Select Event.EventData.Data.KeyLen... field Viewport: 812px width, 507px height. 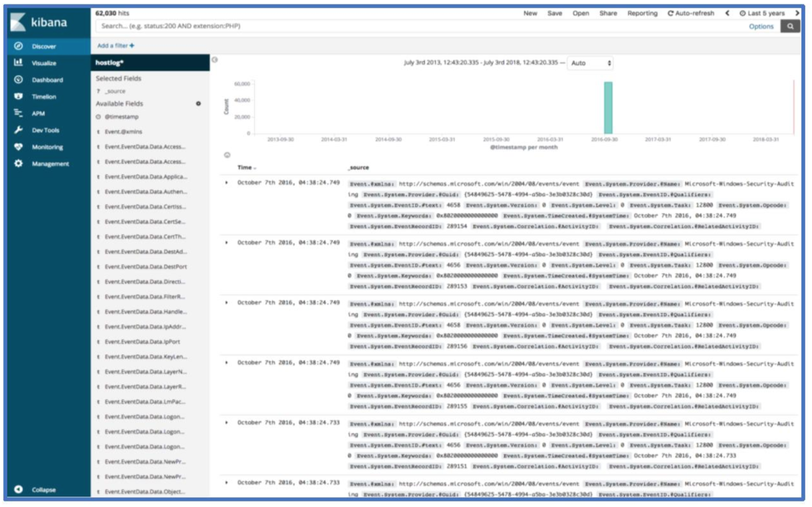tap(146, 356)
